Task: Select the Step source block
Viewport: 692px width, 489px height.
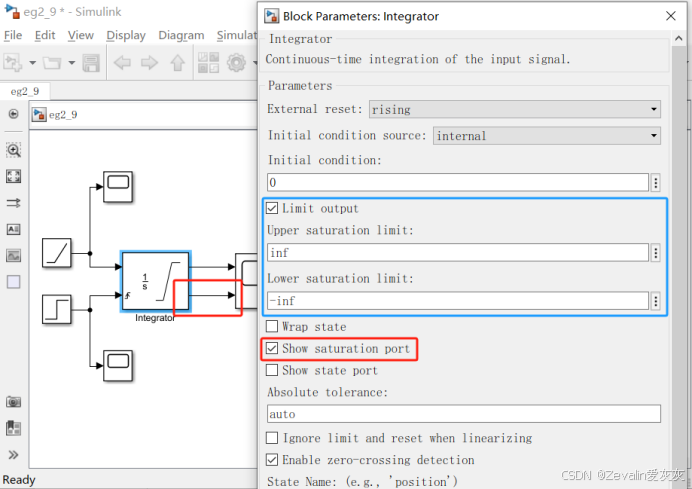Action: tap(57, 310)
